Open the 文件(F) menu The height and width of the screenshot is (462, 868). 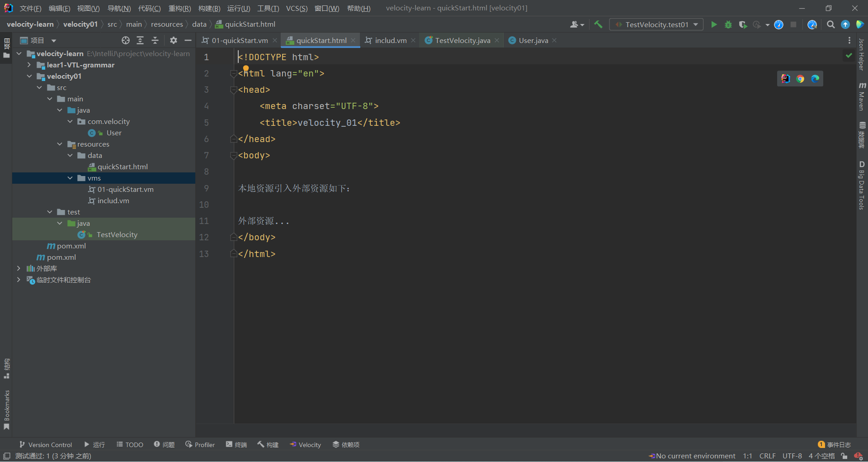tap(30, 8)
